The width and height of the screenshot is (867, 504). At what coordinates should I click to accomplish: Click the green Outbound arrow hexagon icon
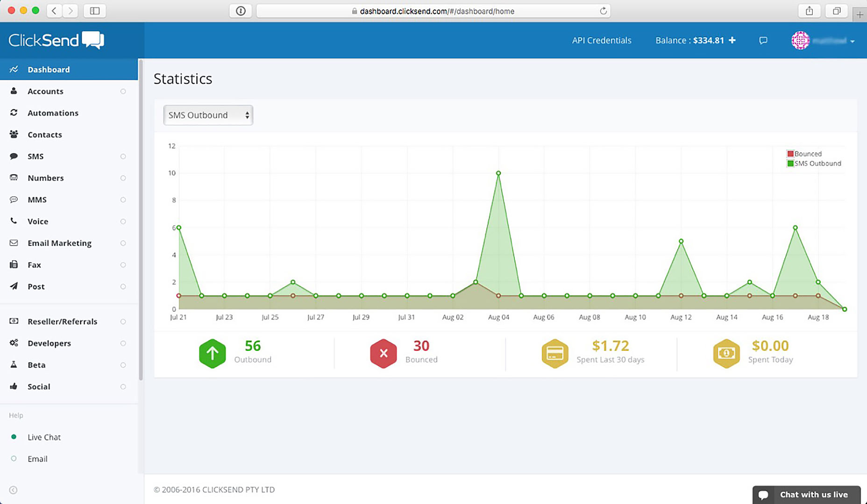point(212,353)
